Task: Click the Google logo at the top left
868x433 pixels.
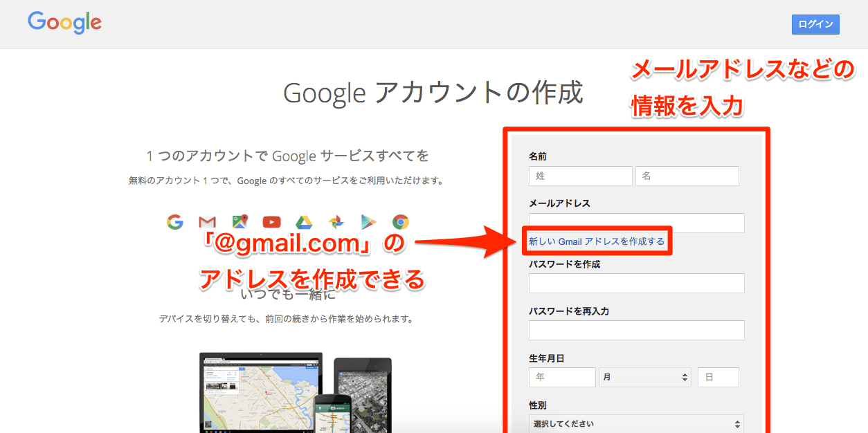Action: tap(64, 23)
